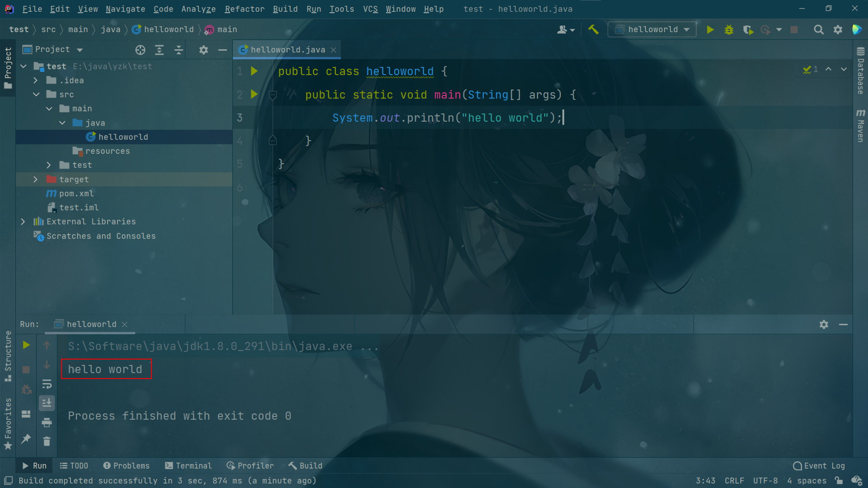Open Project view mode dropdown

(x=80, y=50)
